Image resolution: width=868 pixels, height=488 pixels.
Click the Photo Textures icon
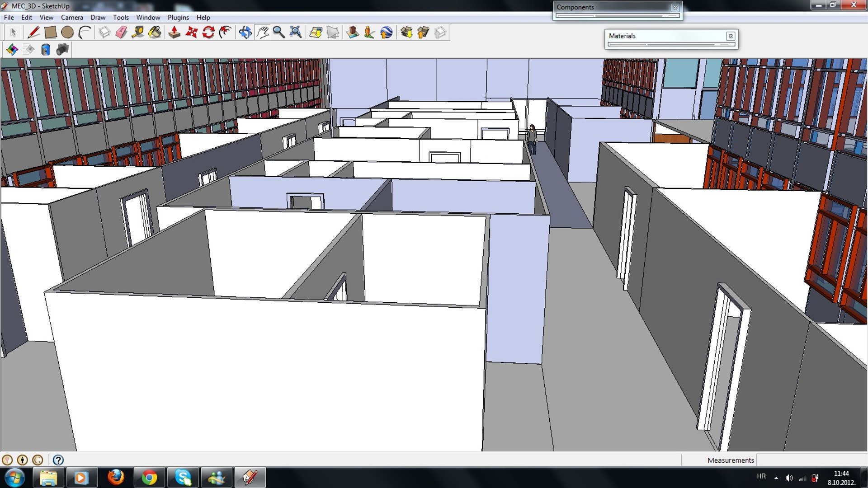pos(369,33)
